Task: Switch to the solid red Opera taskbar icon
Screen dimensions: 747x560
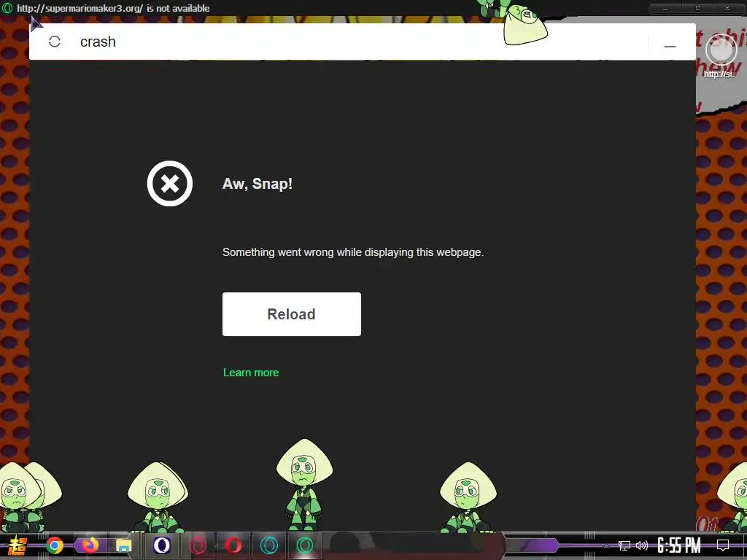Action: [233, 545]
